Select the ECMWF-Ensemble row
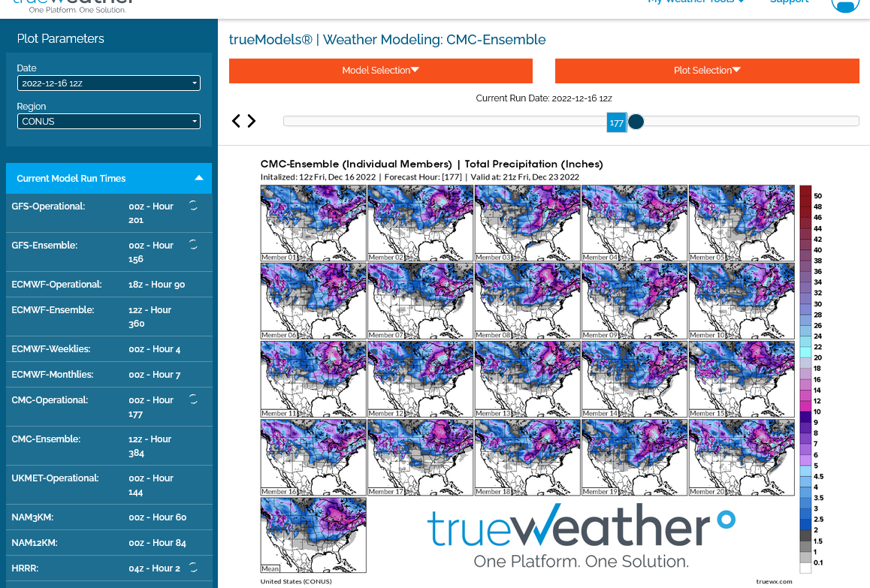 [109, 317]
